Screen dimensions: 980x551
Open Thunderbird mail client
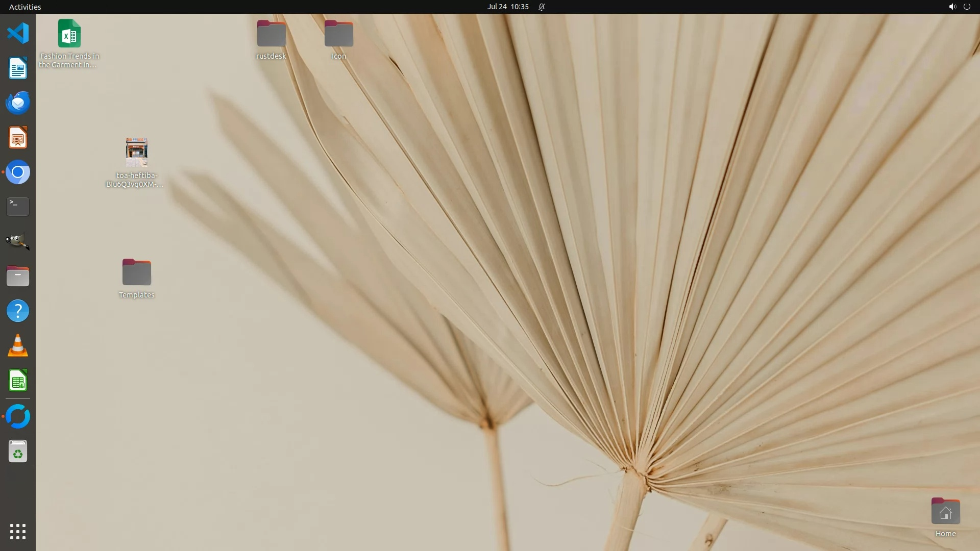18,103
